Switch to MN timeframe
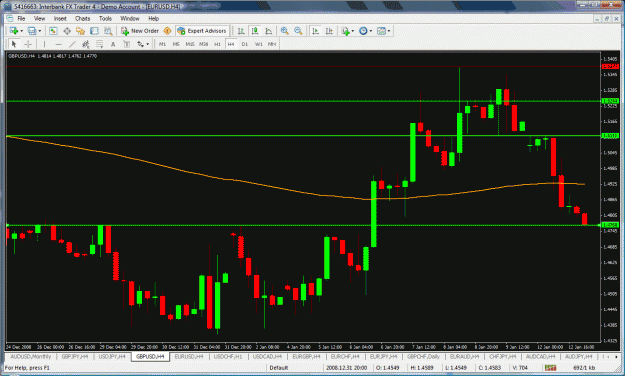Viewport: 625px width, 376px height. (x=272, y=44)
